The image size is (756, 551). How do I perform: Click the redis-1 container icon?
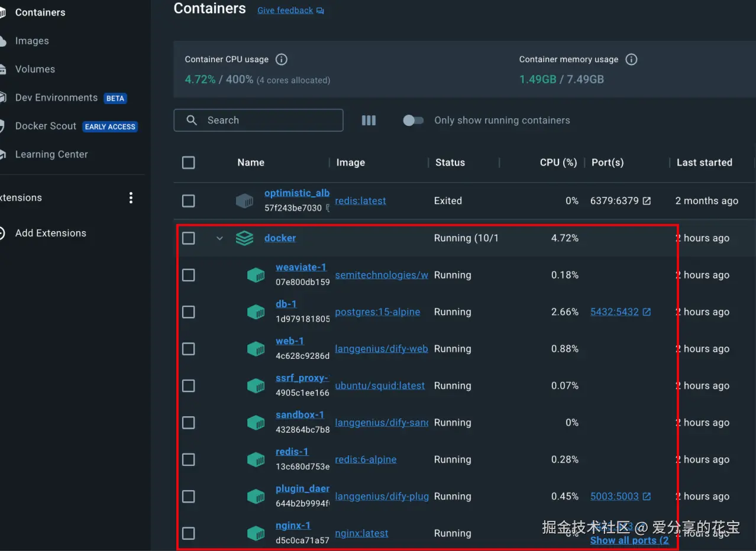256,459
